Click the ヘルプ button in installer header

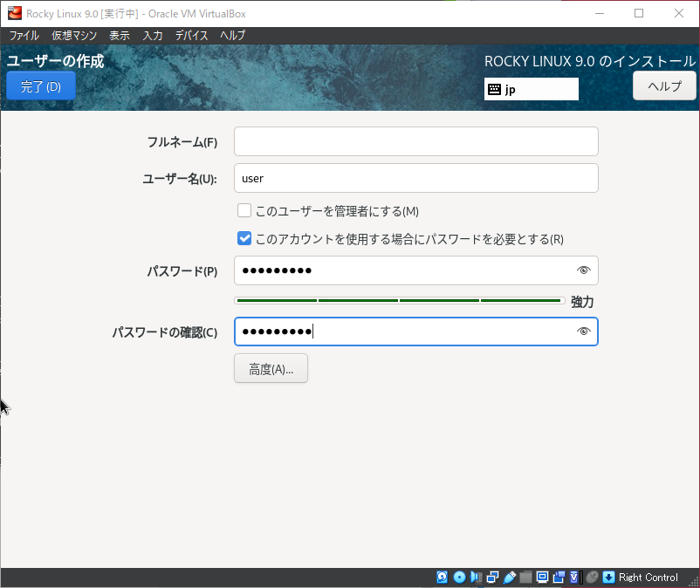[664, 85]
